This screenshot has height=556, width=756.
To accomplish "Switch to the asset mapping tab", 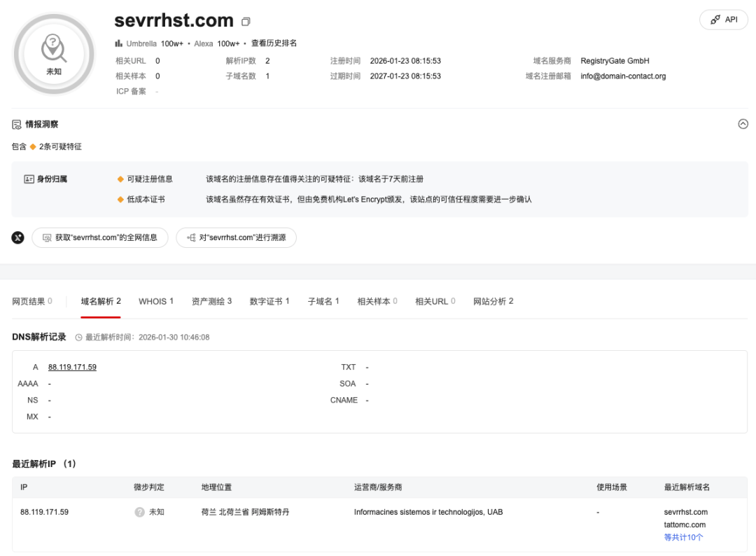I will point(211,301).
